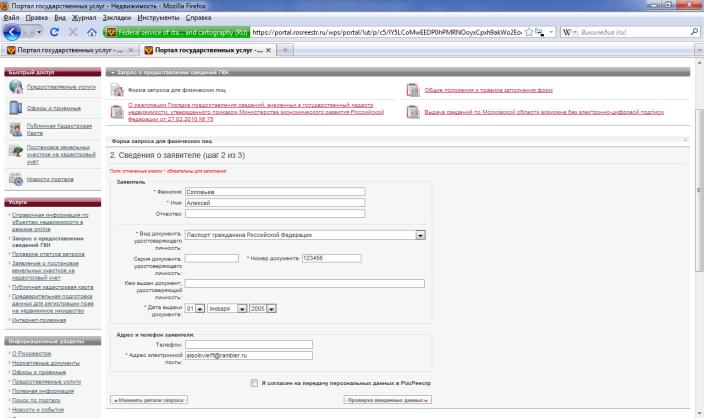This screenshot has width=704, height=418.
Task: Click the Фамилия input field
Action: tap(275, 192)
